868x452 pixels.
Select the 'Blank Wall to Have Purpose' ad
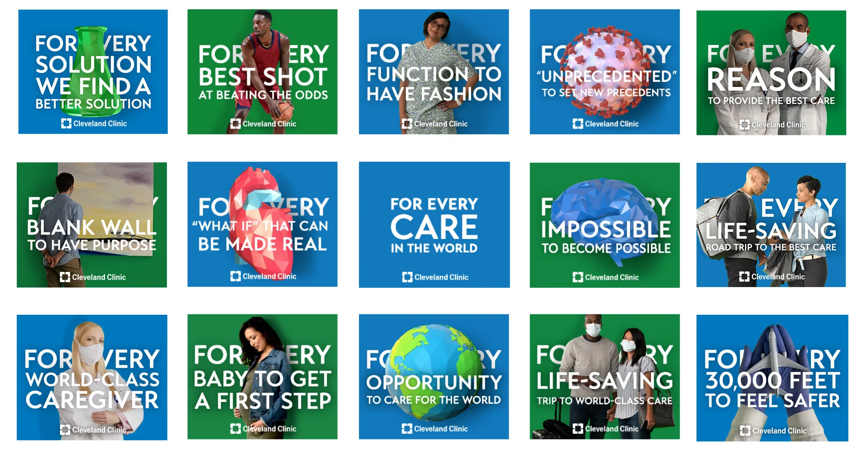point(92,225)
